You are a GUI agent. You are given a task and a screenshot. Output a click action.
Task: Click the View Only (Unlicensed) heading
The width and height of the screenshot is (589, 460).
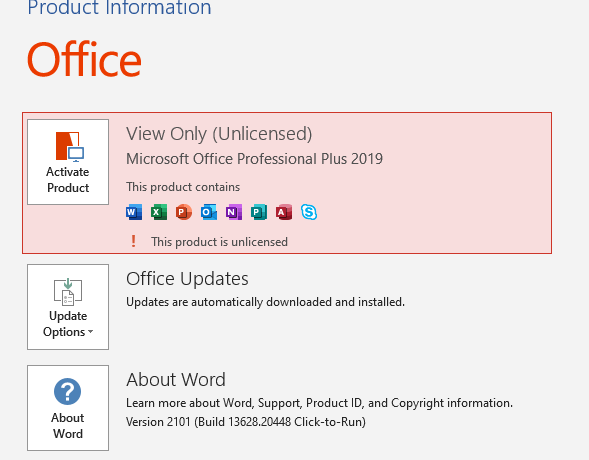click(219, 134)
